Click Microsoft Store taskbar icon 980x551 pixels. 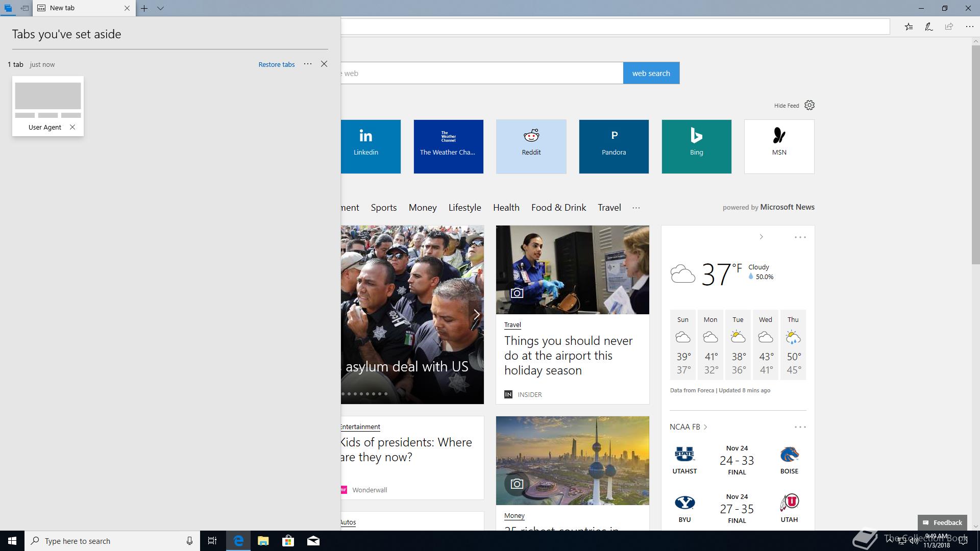coord(288,541)
